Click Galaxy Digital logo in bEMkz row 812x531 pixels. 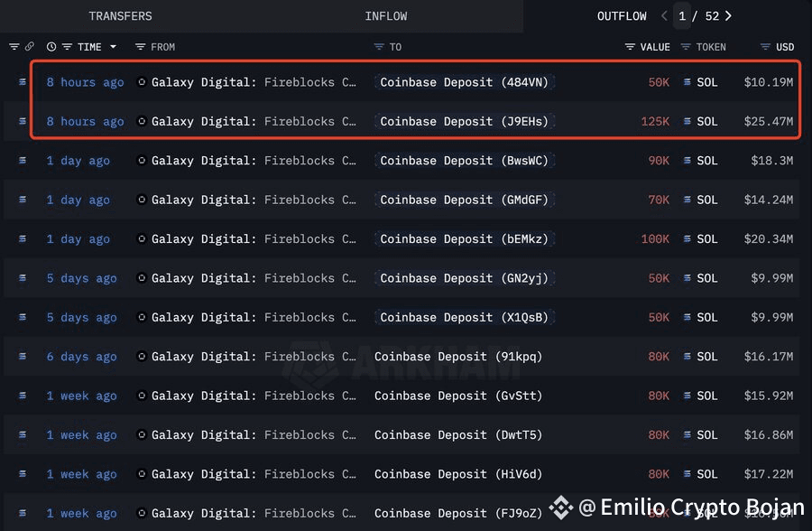pyautogui.click(x=142, y=239)
